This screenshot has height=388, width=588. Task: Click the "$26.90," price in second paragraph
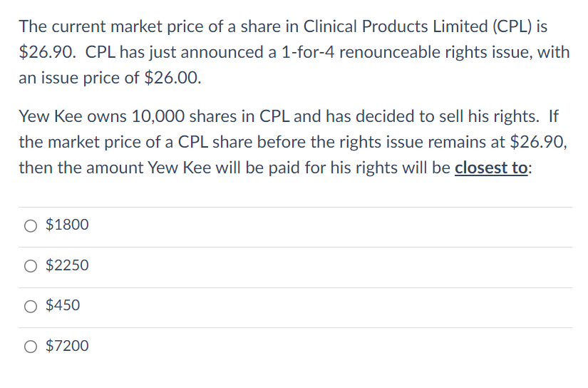[539, 142]
